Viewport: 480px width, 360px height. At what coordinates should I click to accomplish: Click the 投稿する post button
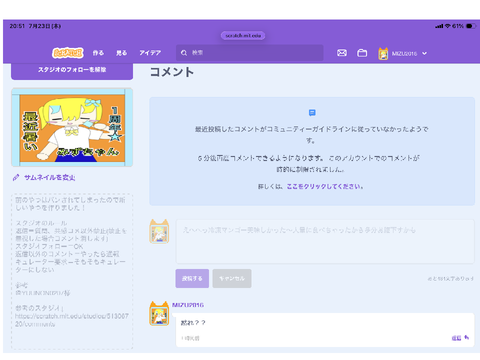[192, 278]
